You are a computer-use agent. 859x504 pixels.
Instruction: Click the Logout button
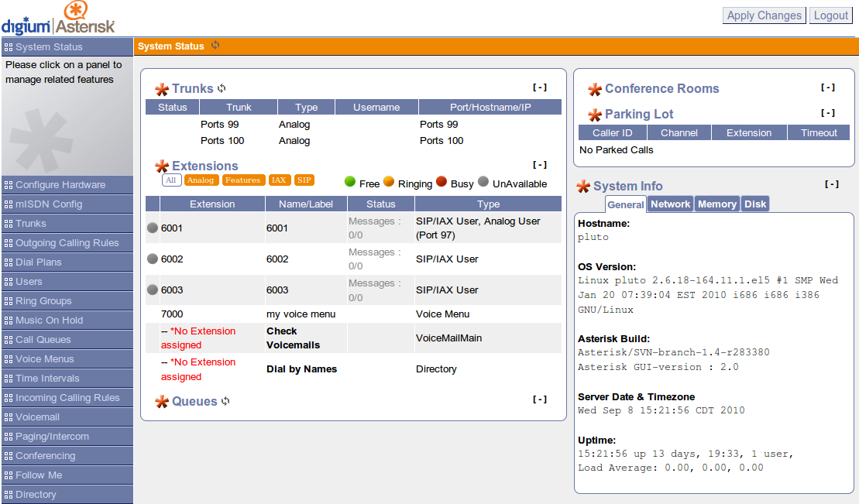pos(830,15)
